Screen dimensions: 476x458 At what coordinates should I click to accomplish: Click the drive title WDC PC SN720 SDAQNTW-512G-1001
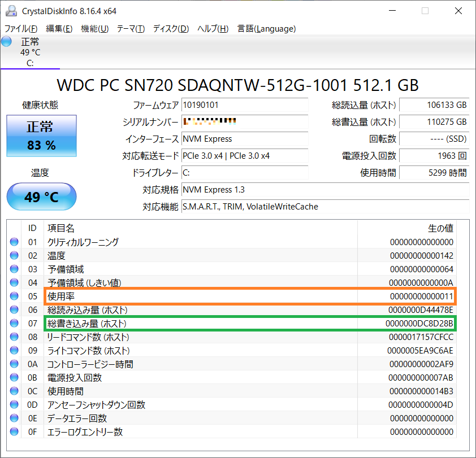coord(237,85)
